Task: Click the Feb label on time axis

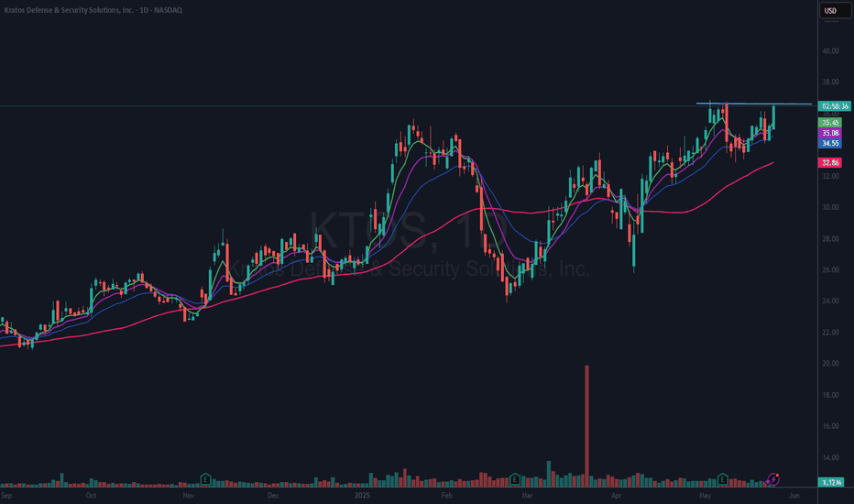Action: pyautogui.click(x=446, y=496)
